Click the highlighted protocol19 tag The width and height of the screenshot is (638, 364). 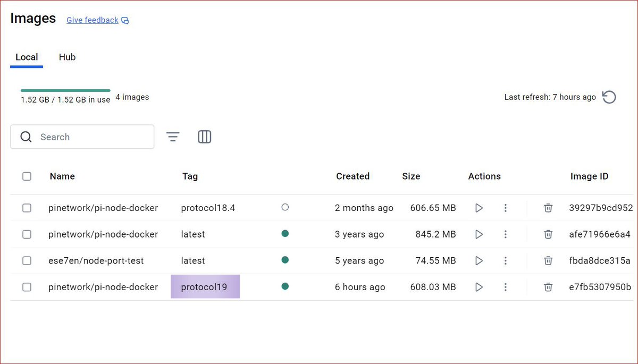coord(205,287)
